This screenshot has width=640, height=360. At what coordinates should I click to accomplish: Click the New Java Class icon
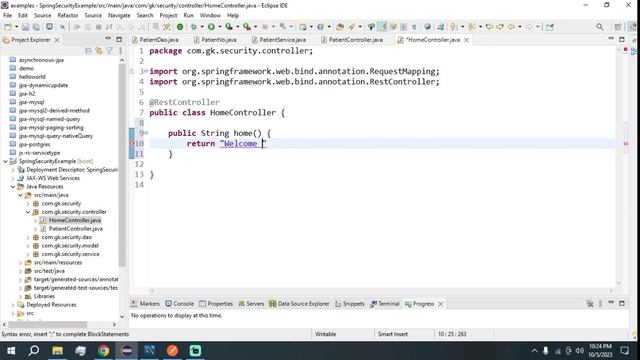point(320,27)
